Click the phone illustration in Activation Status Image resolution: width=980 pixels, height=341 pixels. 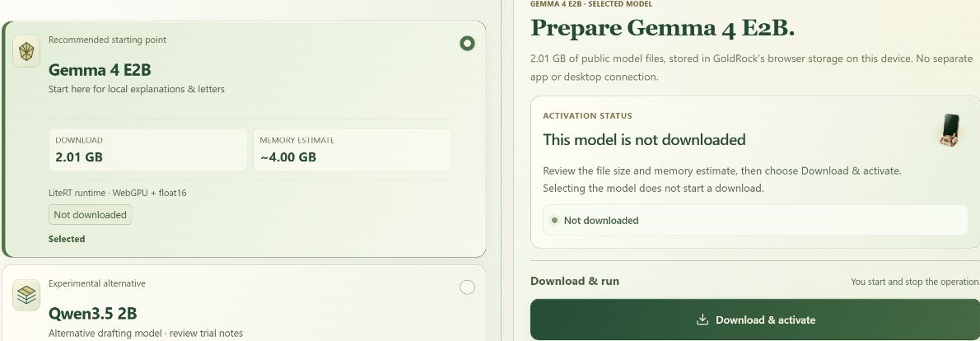coord(950,130)
